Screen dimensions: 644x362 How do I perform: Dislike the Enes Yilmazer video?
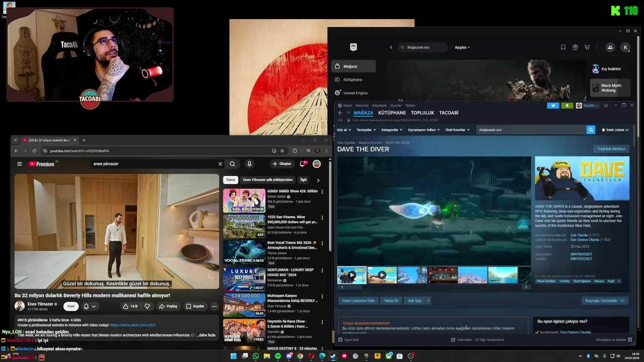pyautogui.click(x=147, y=306)
